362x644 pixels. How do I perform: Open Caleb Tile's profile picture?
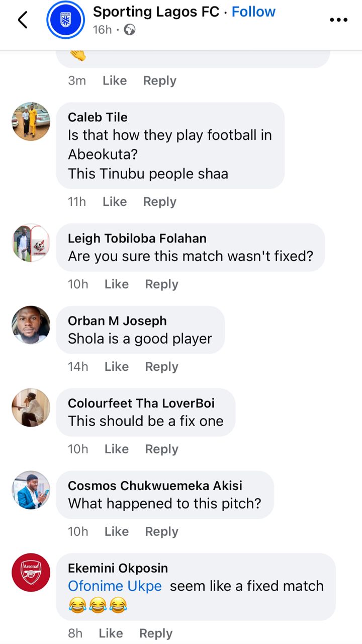click(31, 122)
